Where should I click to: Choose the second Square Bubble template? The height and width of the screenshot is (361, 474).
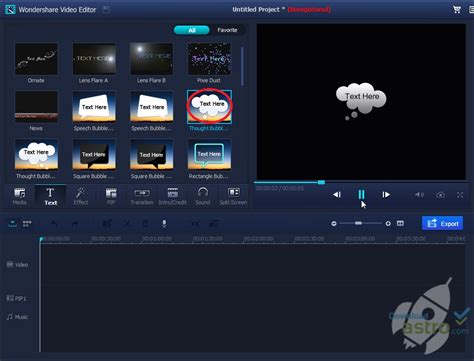coord(151,159)
